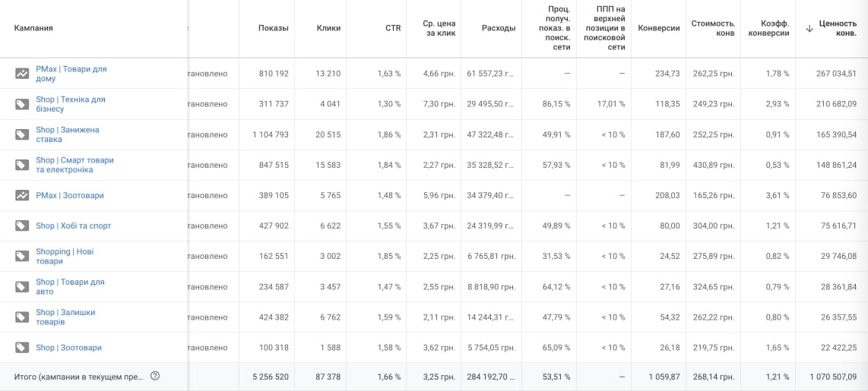Click the tag icon beside Залишки товарів
Image resolution: width=868 pixels, height=391 pixels.
(x=22, y=317)
